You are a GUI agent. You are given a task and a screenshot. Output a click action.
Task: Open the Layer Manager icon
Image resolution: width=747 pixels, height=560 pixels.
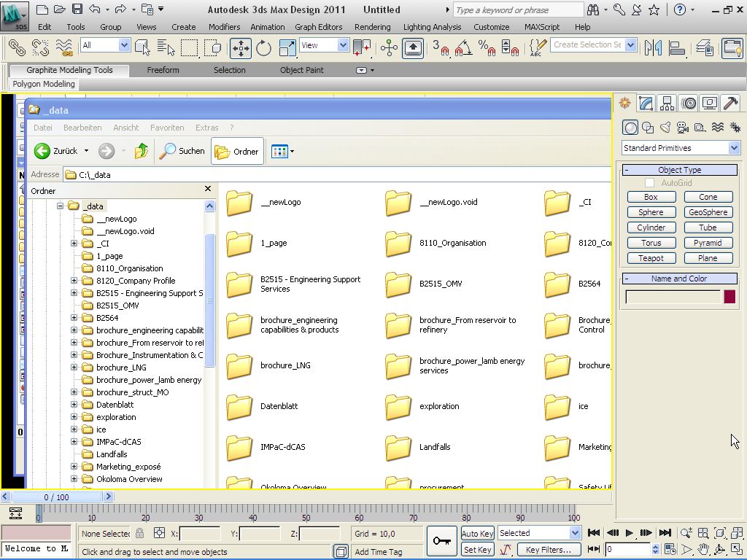click(x=705, y=47)
